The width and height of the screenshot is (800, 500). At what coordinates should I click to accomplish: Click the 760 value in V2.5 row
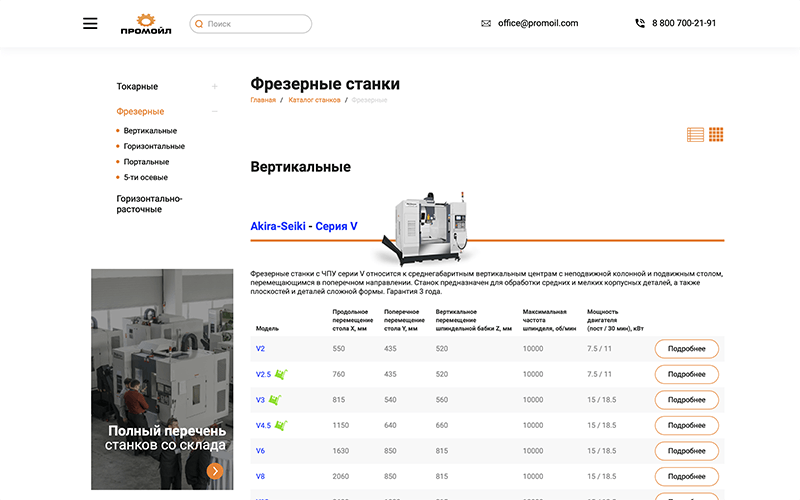click(x=339, y=374)
